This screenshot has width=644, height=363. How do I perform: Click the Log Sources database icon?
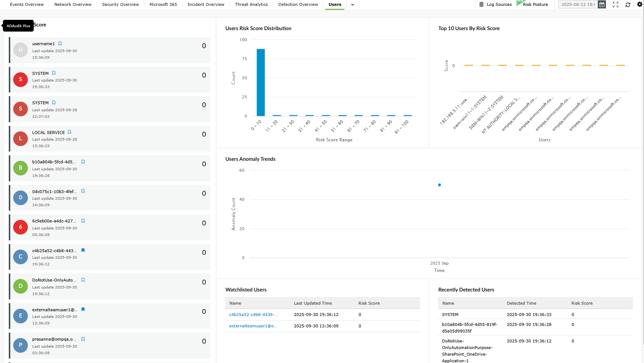click(x=482, y=4)
